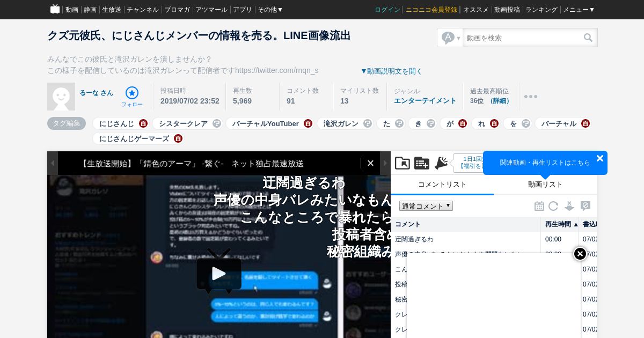The height and width of the screenshot is (338, 644).
Task: Open 静画 in top navigation
Action: (x=90, y=10)
